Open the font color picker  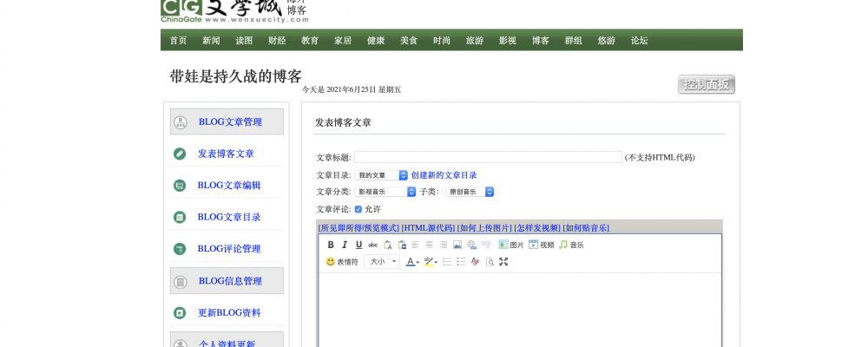412,261
